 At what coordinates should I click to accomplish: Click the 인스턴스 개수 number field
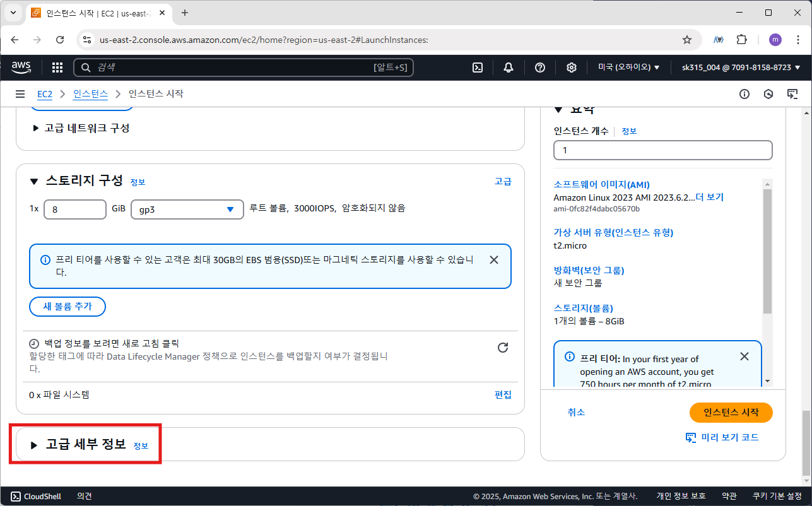click(x=662, y=150)
